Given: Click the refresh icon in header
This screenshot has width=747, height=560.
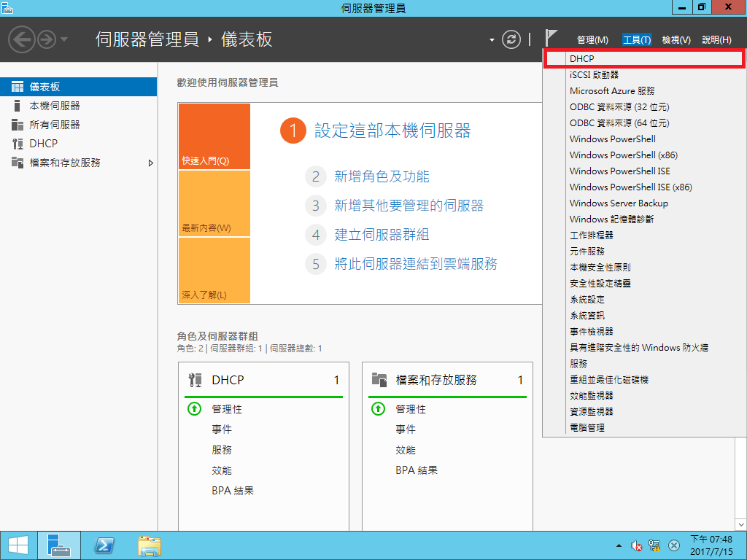Looking at the screenshot, I should pos(511,39).
